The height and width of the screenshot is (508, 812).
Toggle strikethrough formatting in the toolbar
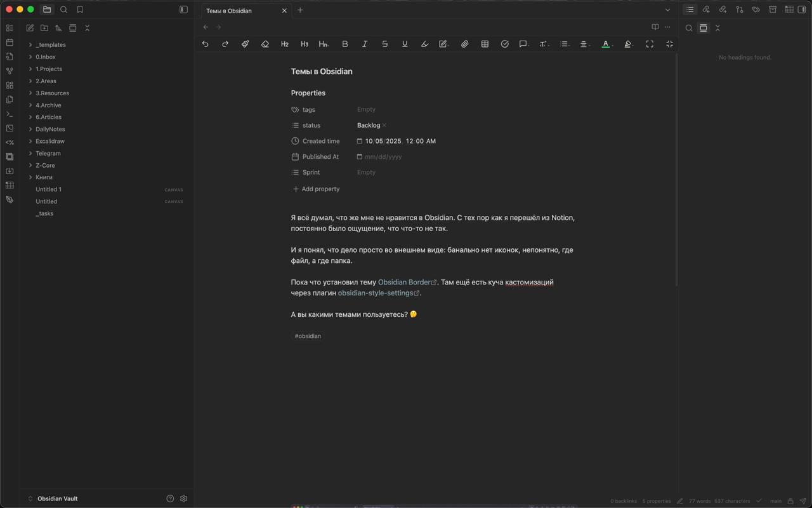385,44
